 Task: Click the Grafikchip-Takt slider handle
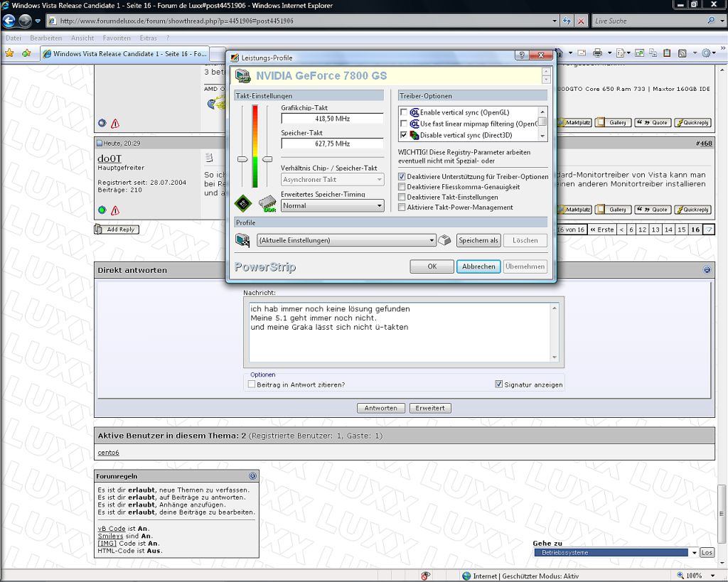click(242, 159)
